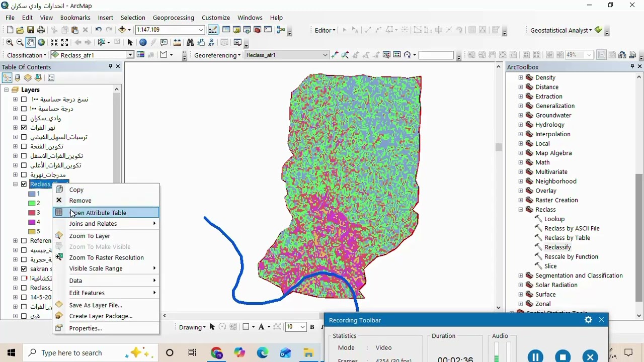Screen dimensions: 644x362
Task: Uncheck the selected Reclass layer checkbox
Action: coord(24,184)
